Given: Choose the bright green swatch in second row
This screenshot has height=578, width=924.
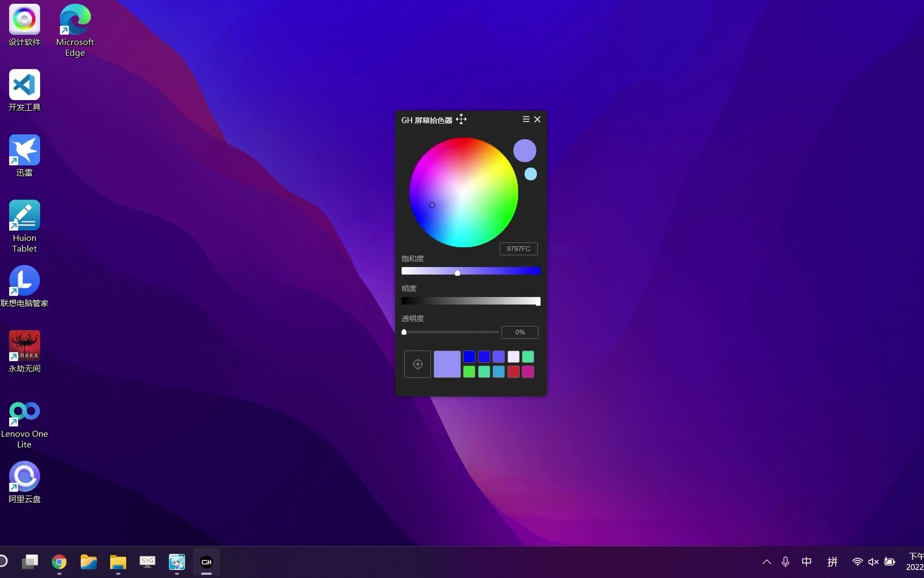Looking at the screenshot, I should pos(469,371).
